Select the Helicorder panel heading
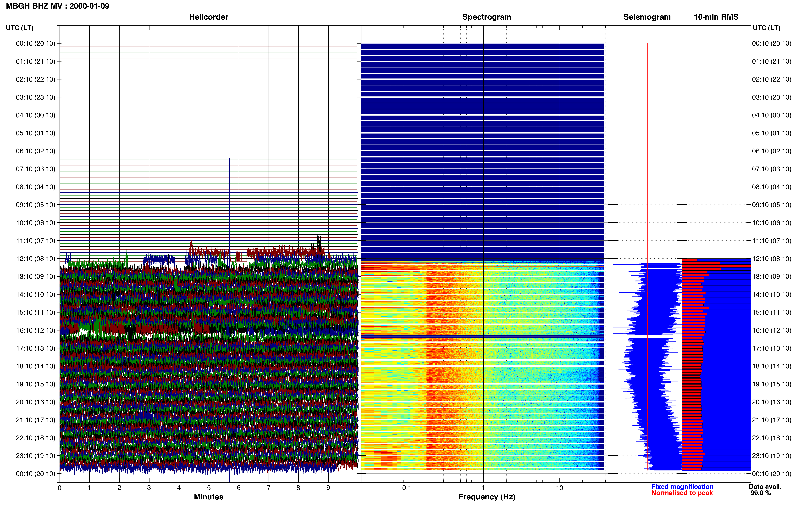 [x=209, y=17]
